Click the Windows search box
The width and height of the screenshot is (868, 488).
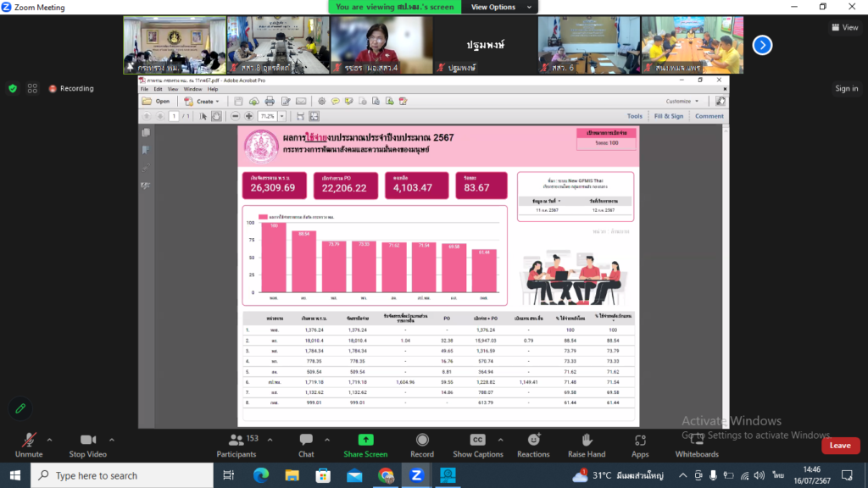point(122,475)
